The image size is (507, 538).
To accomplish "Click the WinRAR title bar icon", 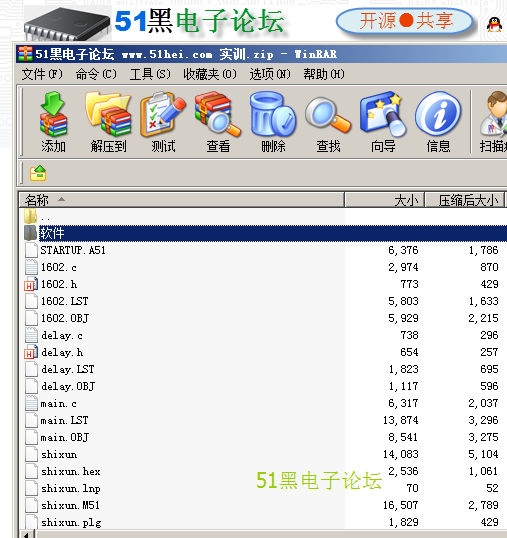I will point(25,54).
